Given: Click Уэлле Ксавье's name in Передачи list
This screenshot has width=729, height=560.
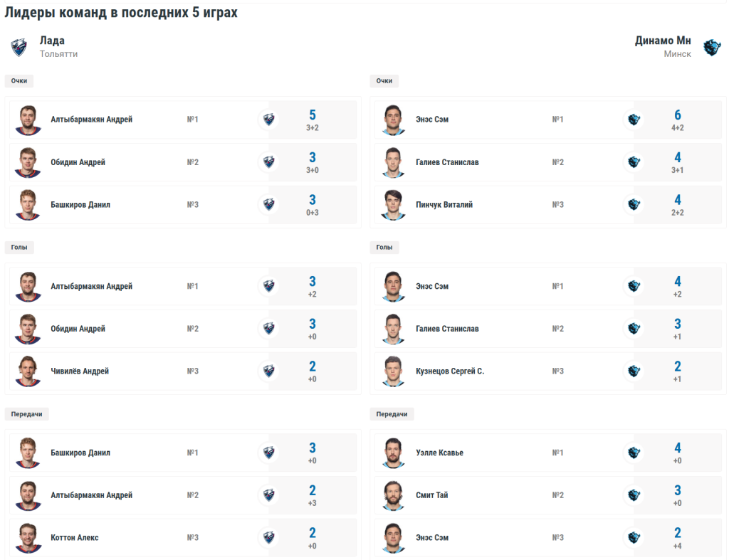Looking at the screenshot, I should tap(439, 453).
